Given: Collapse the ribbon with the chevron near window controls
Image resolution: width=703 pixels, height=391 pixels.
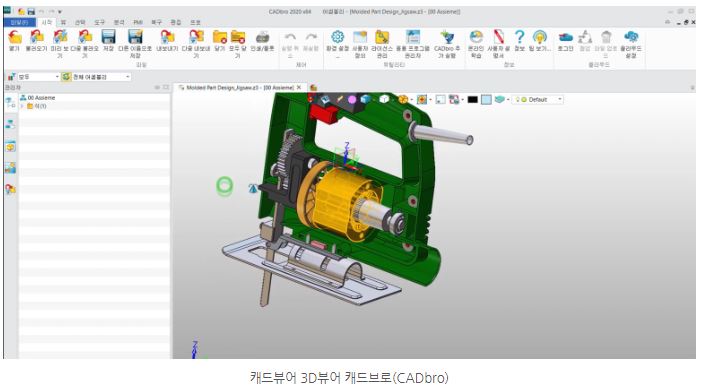Looking at the screenshot, I should click(x=668, y=22).
